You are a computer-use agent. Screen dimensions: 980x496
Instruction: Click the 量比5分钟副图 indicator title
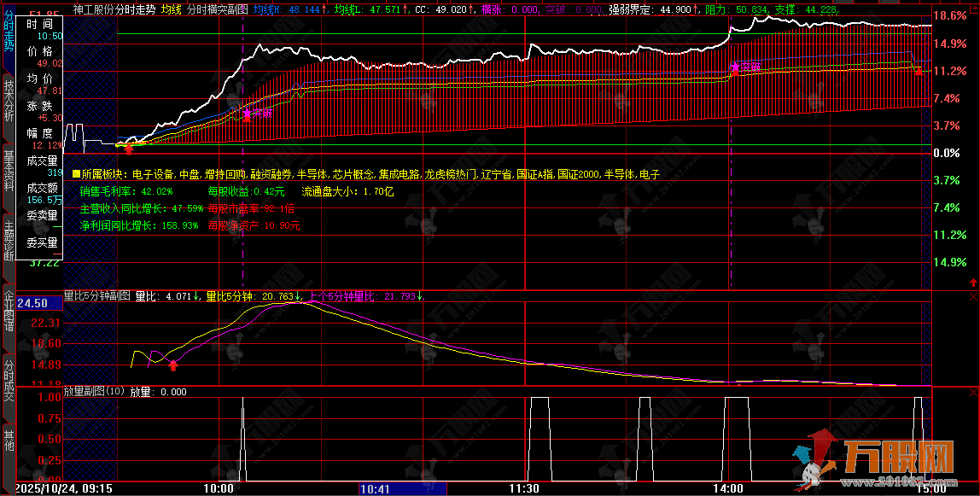tap(97, 296)
